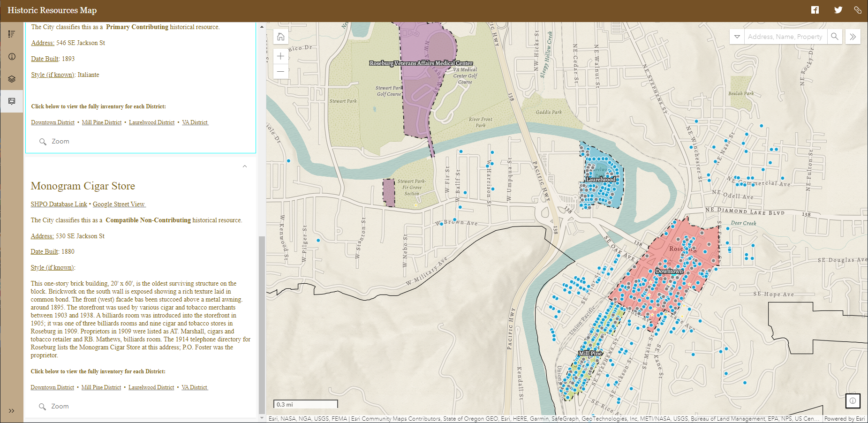This screenshot has height=423, width=868.
Task: Copy the map link icon
Action: (x=858, y=10)
